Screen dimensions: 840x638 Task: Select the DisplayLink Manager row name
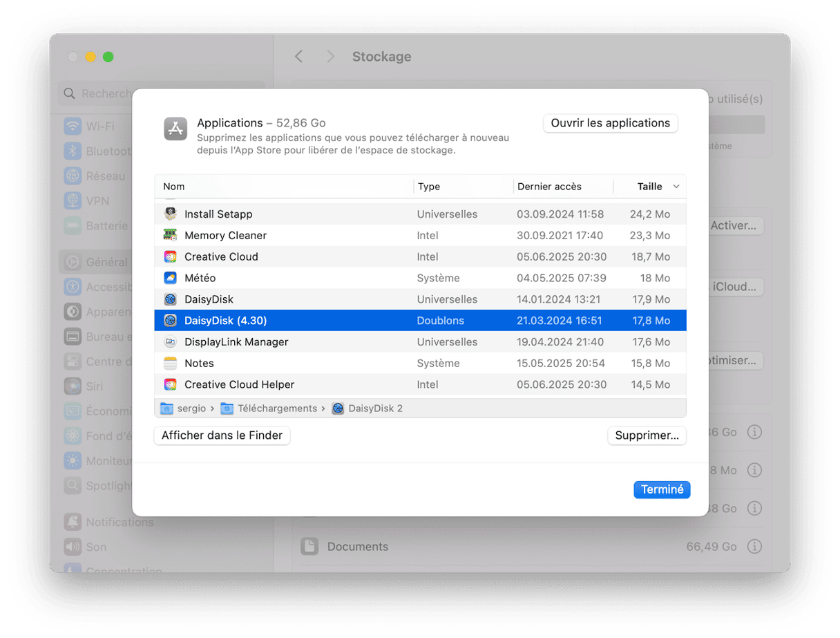tap(236, 342)
